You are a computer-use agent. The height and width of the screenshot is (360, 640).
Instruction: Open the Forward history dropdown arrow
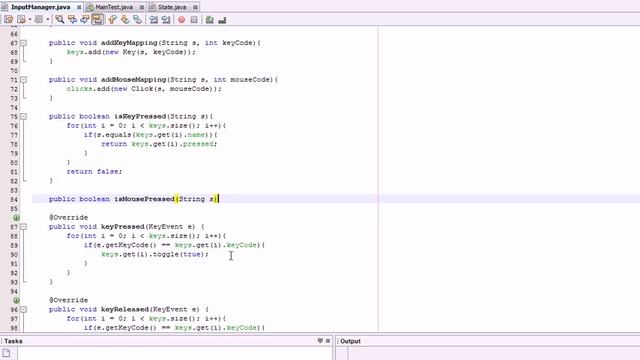[47, 19]
